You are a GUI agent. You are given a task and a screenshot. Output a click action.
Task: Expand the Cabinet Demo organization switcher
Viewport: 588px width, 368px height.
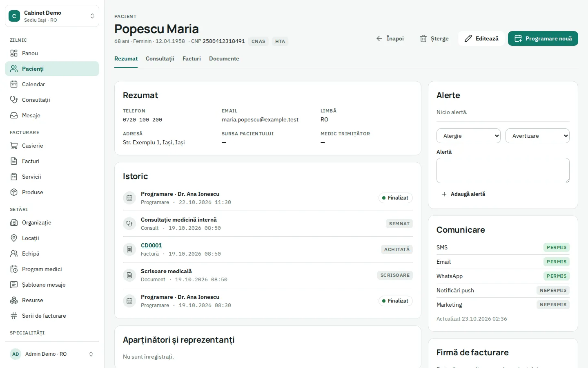point(52,16)
